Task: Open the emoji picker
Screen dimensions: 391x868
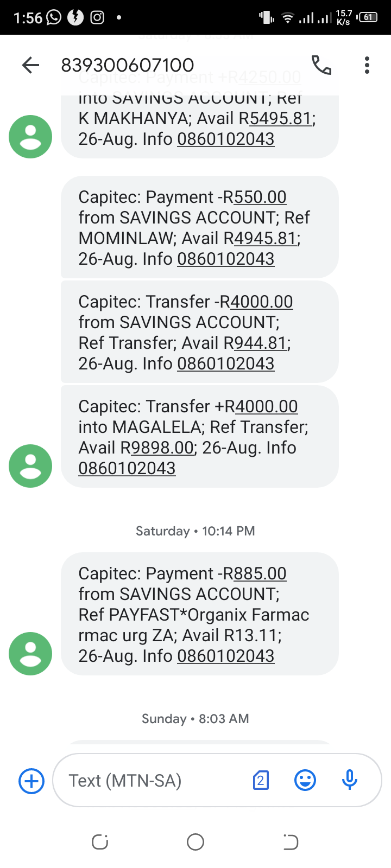Action: pos(305,781)
